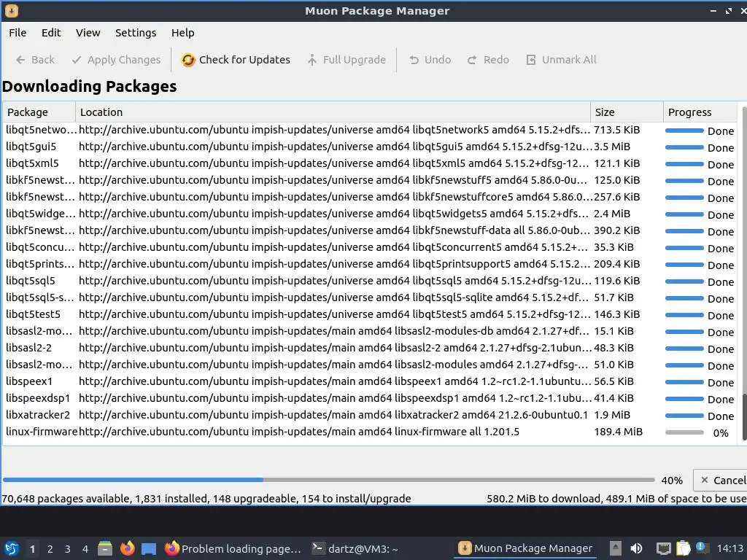Click the volume speaker tray icon
The width and height of the screenshot is (747, 560).
[x=636, y=548]
